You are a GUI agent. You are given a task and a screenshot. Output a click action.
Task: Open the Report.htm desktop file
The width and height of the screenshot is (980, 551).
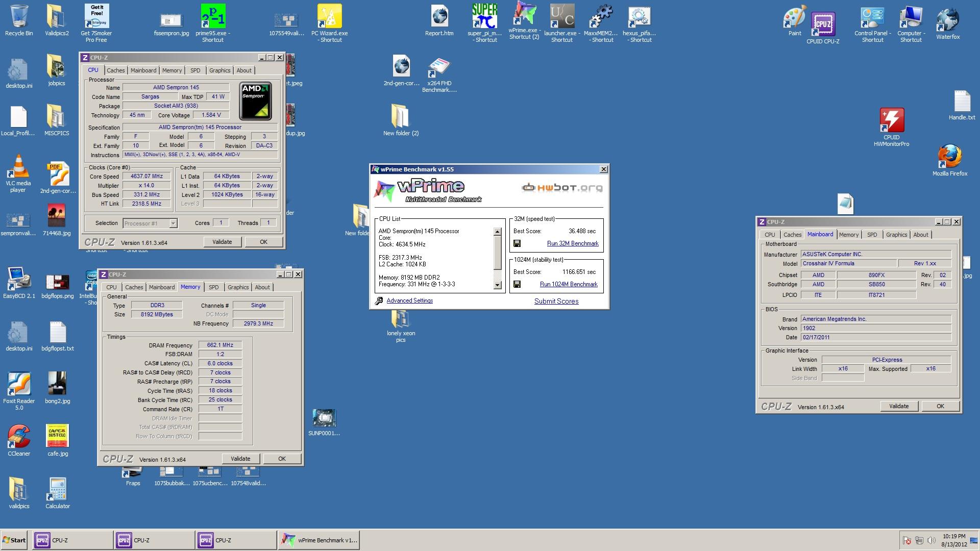pyautogui.click(x=439, y=20)
